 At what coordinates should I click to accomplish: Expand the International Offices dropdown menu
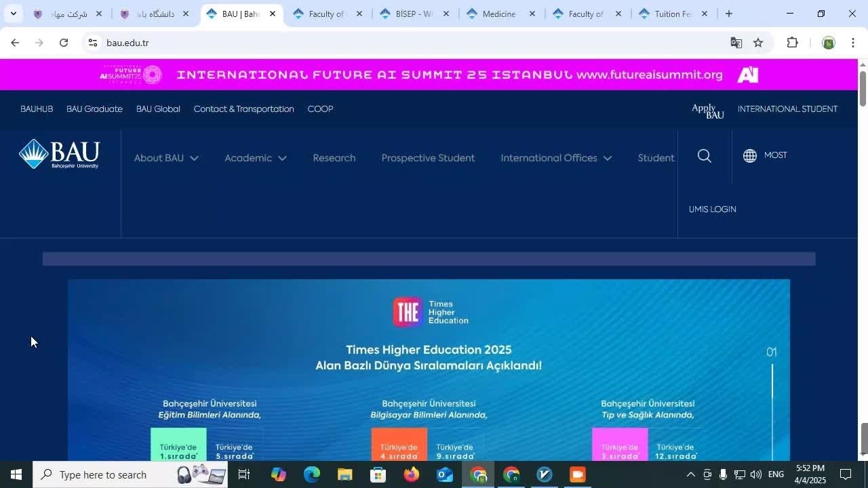click(556, 158)
